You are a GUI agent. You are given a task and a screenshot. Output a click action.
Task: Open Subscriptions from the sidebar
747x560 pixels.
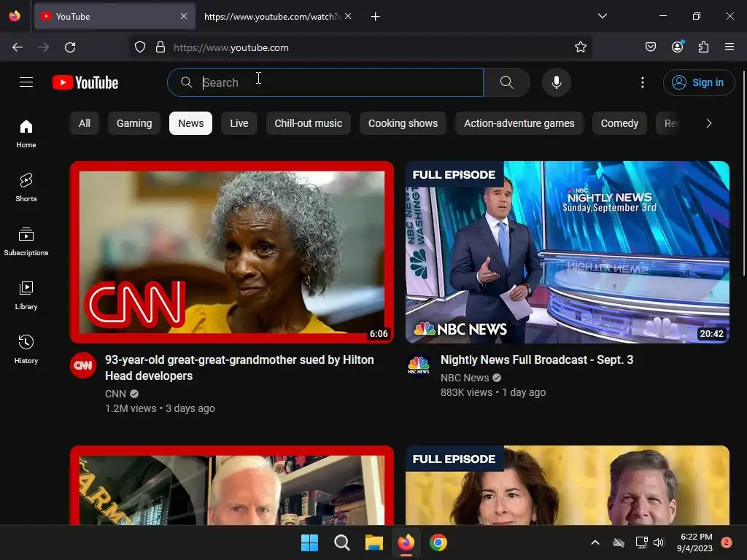click(x=26, y=241)
